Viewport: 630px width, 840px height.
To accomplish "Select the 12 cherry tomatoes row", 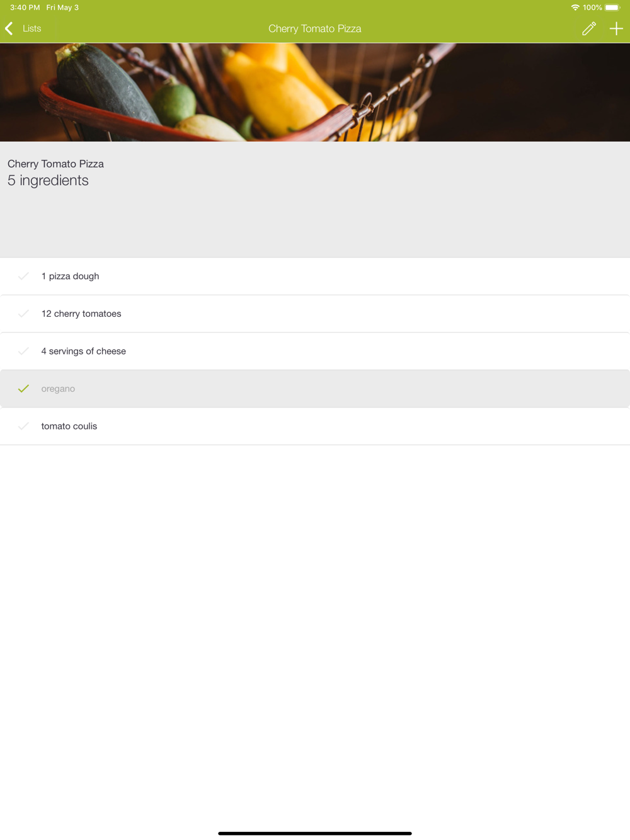I will [x=315, y=314].
